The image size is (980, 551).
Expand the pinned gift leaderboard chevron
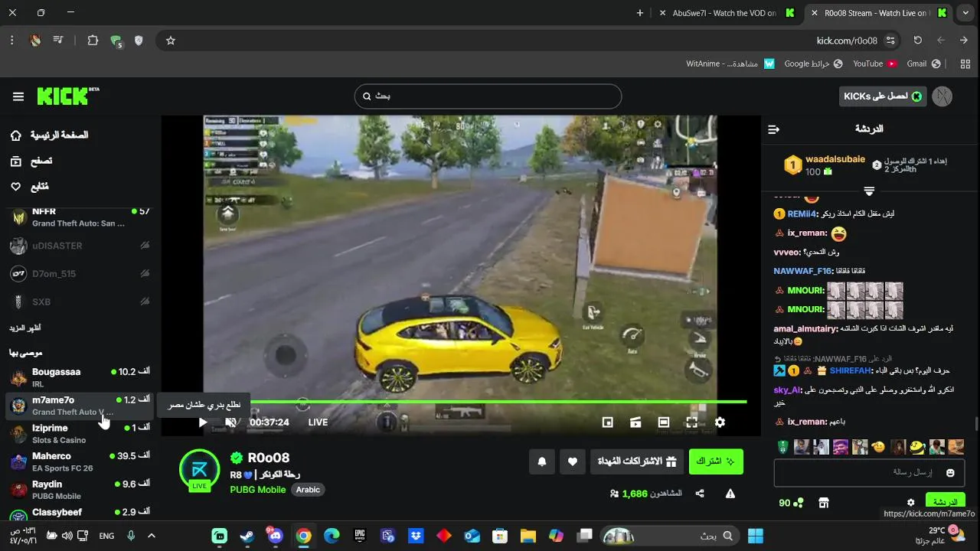click(869, 191)
